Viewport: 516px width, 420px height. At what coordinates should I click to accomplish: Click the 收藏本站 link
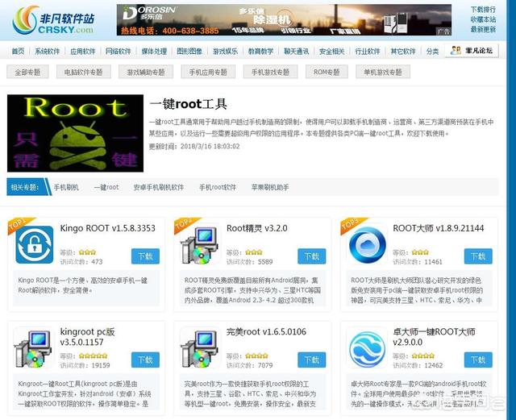coord(483,19)
